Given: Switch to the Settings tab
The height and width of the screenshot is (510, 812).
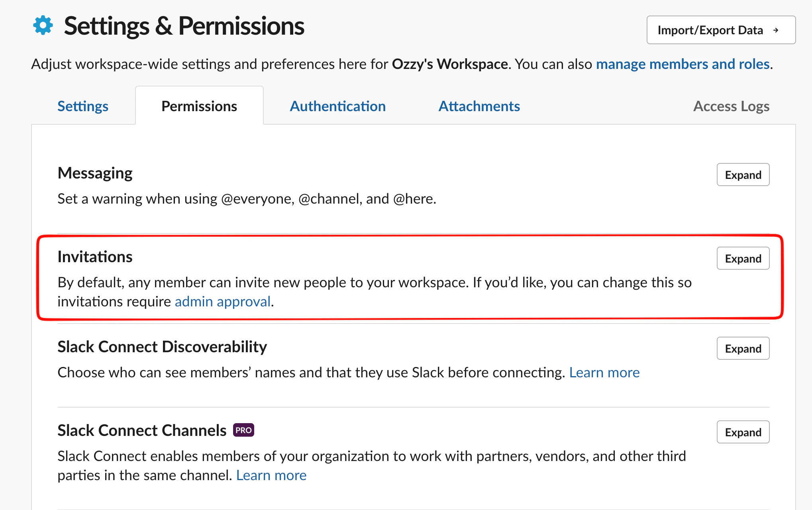Looking at the screenshot, I should coord(83,106).
